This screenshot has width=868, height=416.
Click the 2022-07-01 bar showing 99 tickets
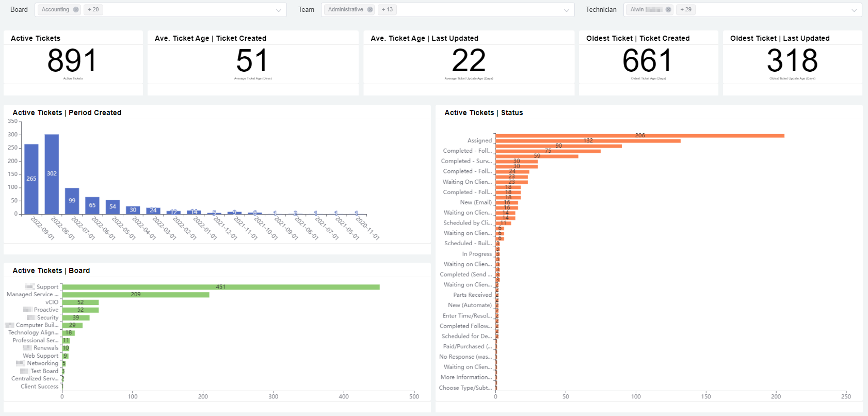point(72,201)
